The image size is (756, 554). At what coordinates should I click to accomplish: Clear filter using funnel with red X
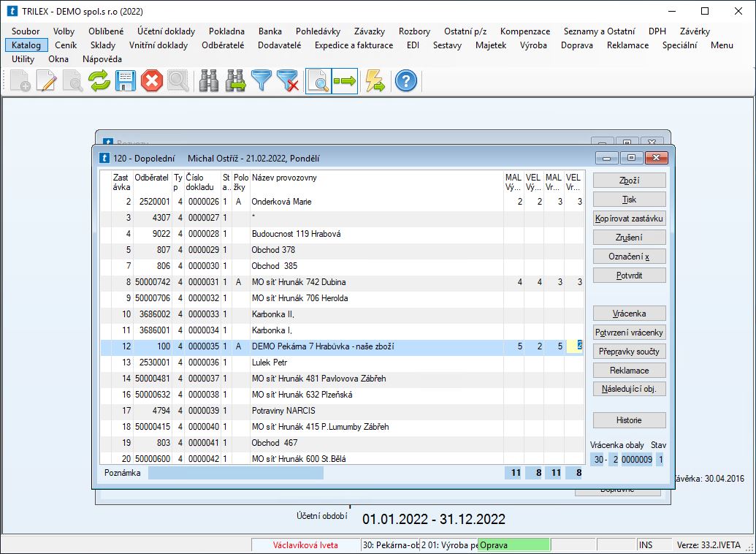pyautogui.click(x=289, y=81)
